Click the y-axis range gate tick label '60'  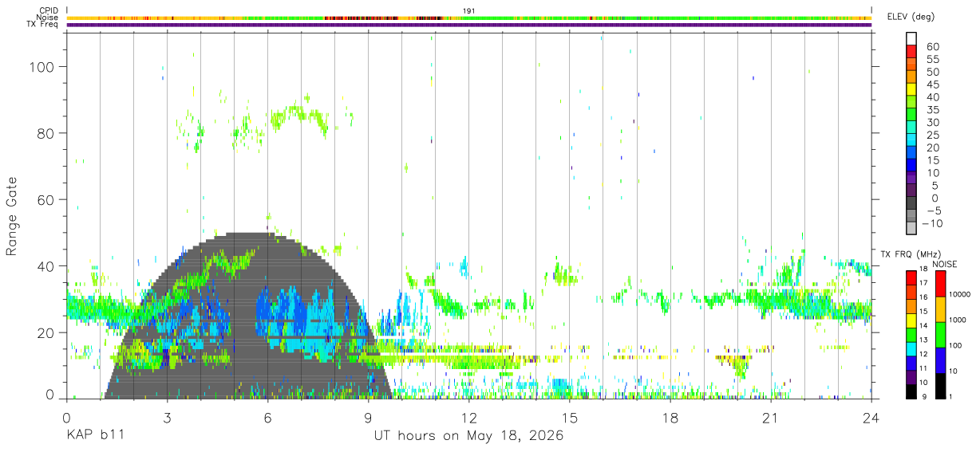click(x=47, y=199)
